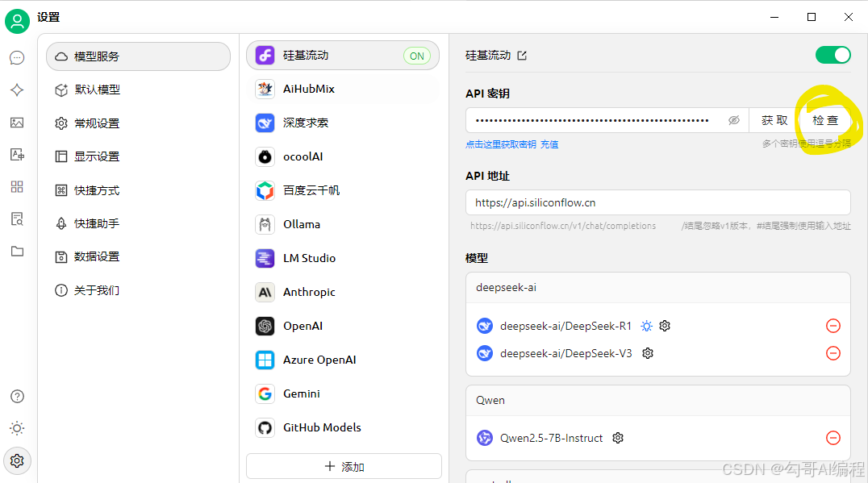Select 常规设置 settings section
Screen dimensions: 868x483
tap(139, 123)
